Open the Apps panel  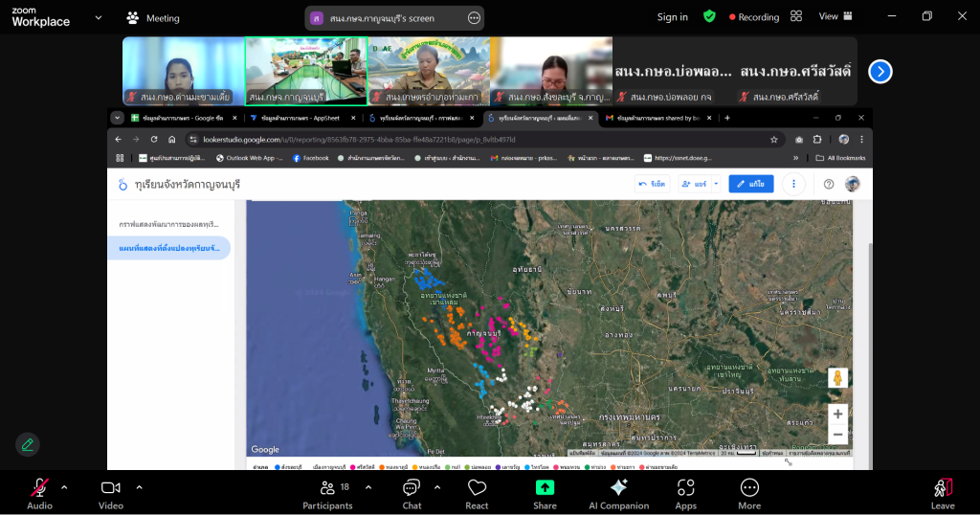685,492
